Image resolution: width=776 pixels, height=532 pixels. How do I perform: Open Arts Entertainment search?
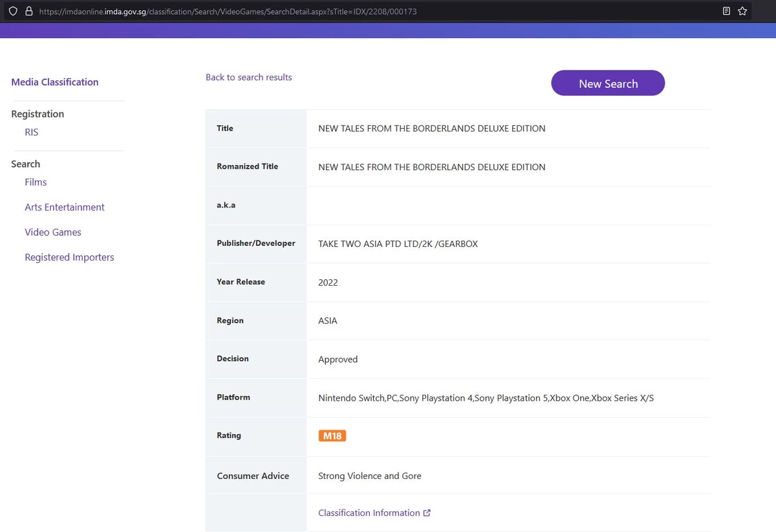65,207
